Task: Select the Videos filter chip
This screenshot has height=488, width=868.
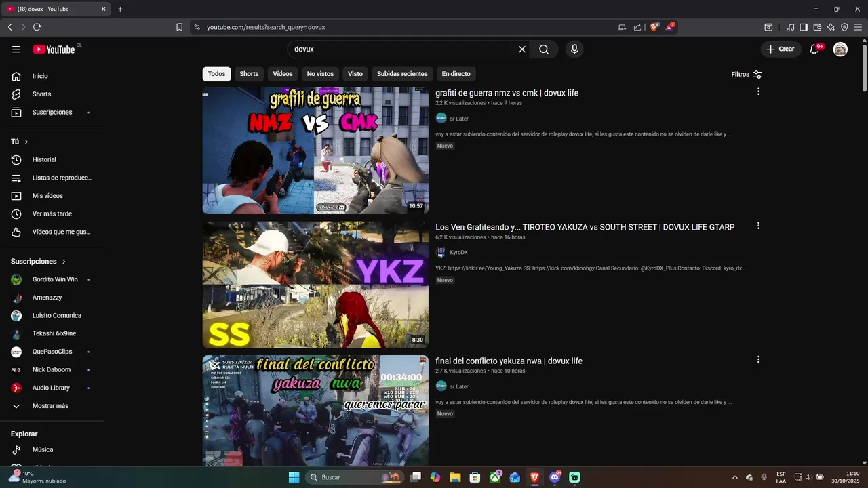Action: (283, 74)
